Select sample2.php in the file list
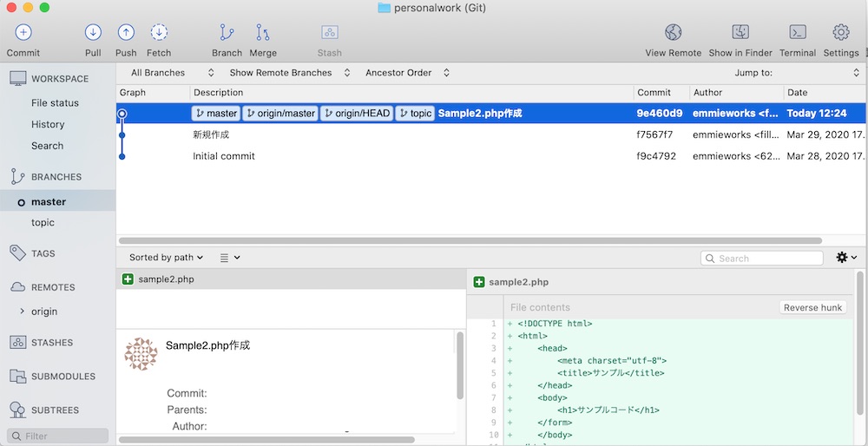 (291, 279)
